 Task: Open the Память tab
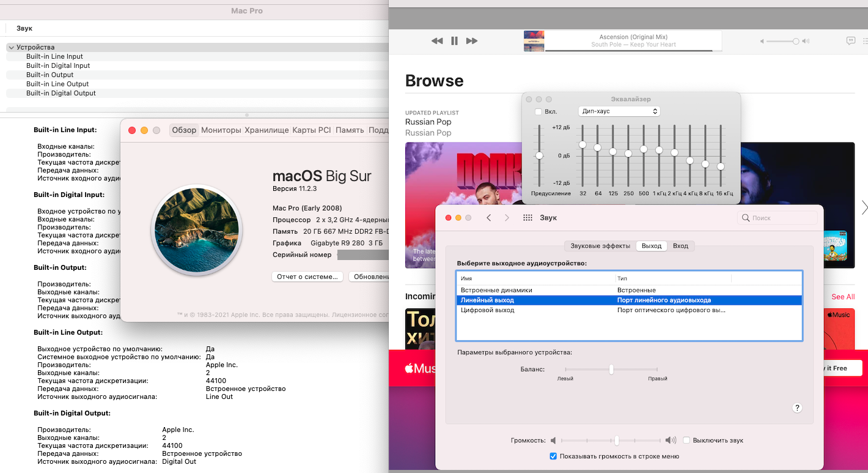(350, 130)
